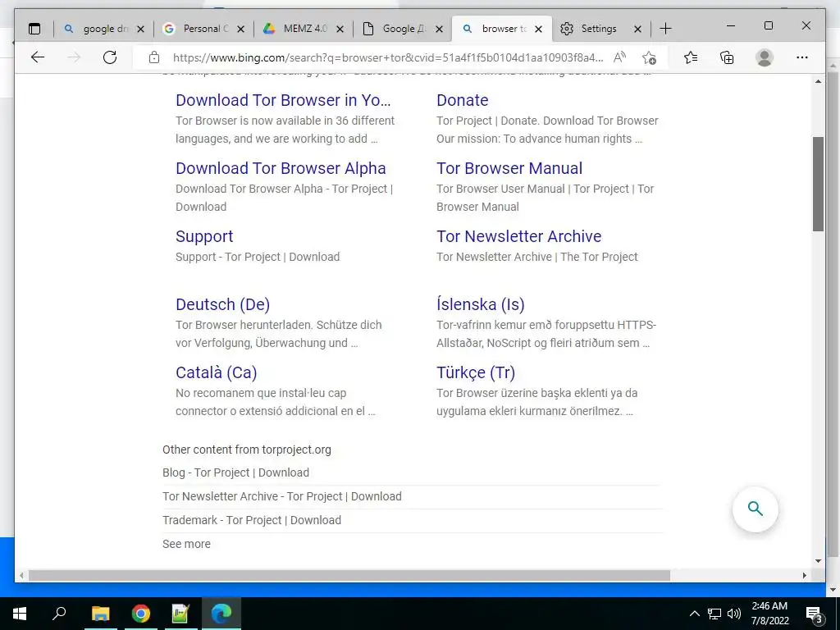This screenshot has width=840, height=630.
Task: Open the Donate link
Action: pyautogui.click(x=463, y=100)
